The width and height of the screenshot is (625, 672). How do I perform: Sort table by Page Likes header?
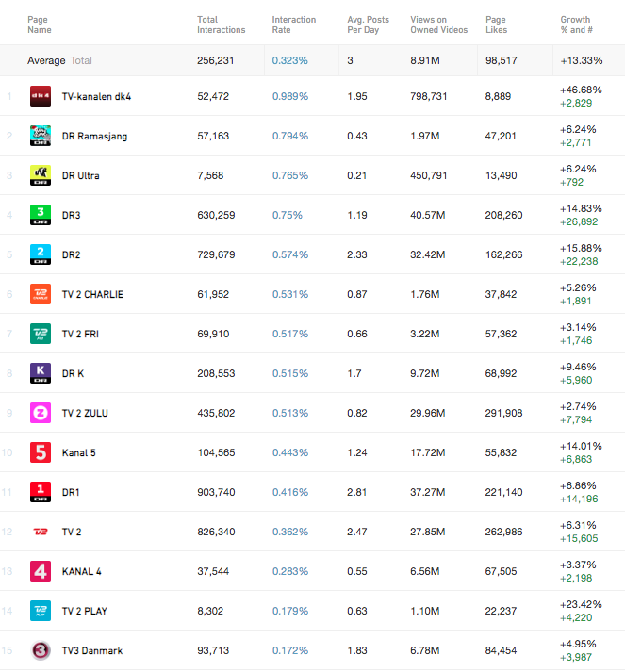[497, 25]
